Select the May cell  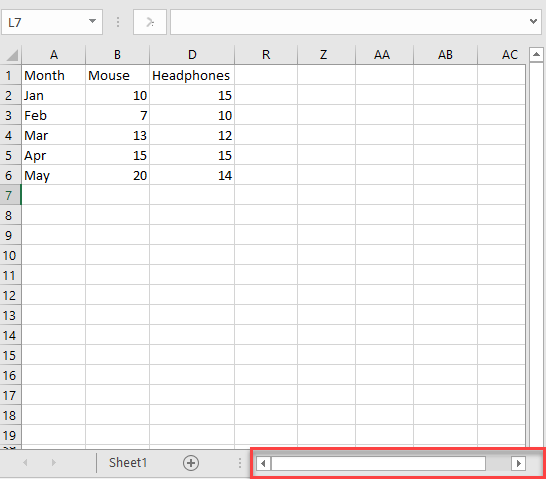tap(54, 175)
